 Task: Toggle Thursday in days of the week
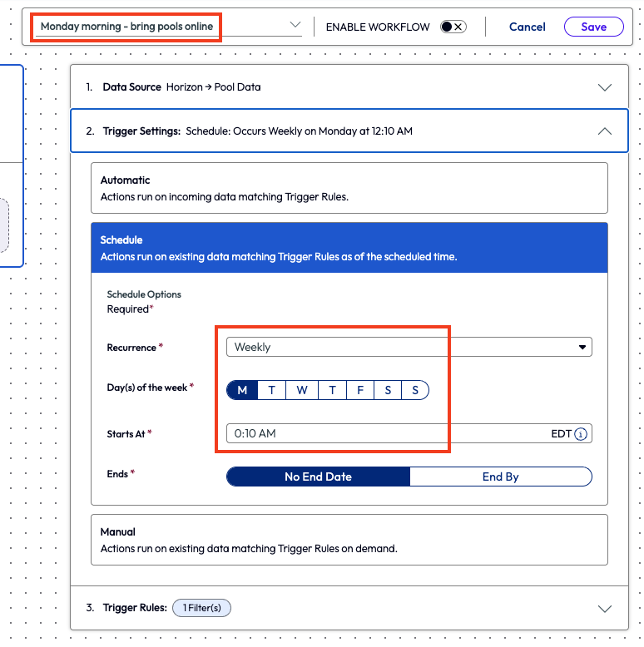pyautogui.click(x=332, y=390)
